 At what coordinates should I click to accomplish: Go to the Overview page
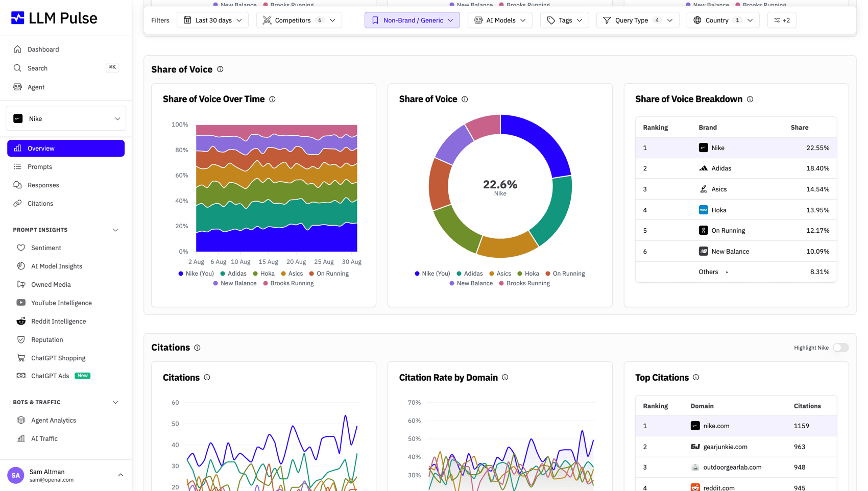pyautogui.click(x=66, y=149)
